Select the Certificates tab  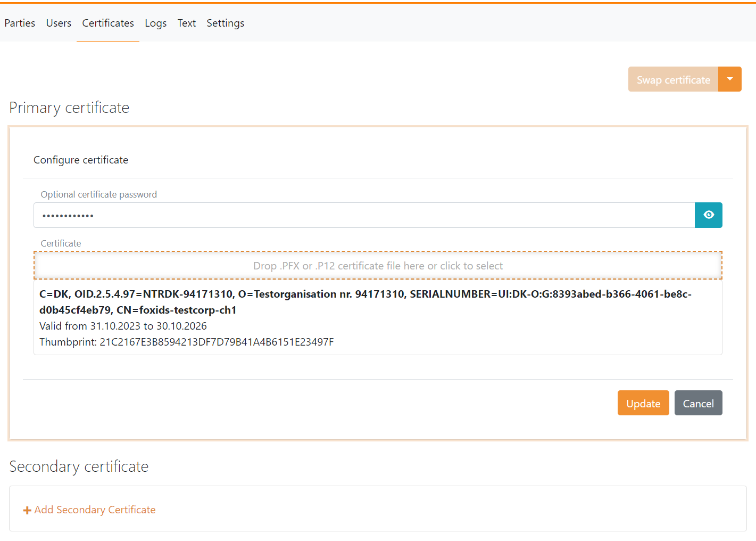click(x=107, y=23)
